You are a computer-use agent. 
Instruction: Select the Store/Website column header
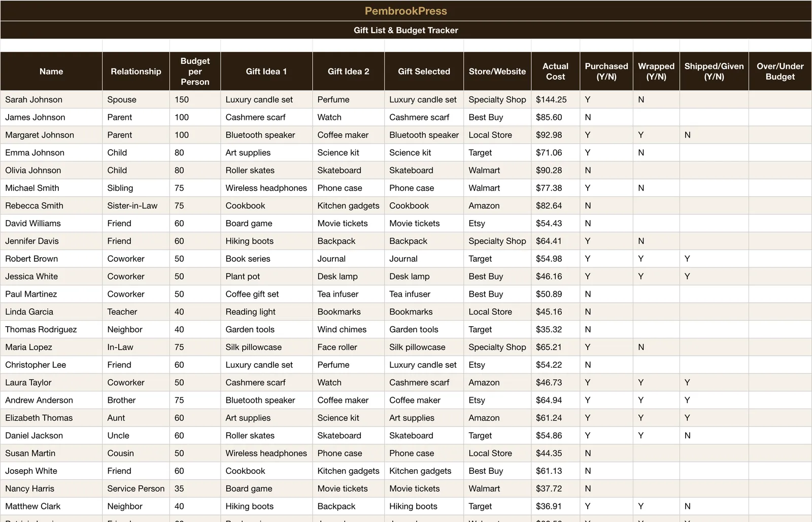click(x=497, y=72)
